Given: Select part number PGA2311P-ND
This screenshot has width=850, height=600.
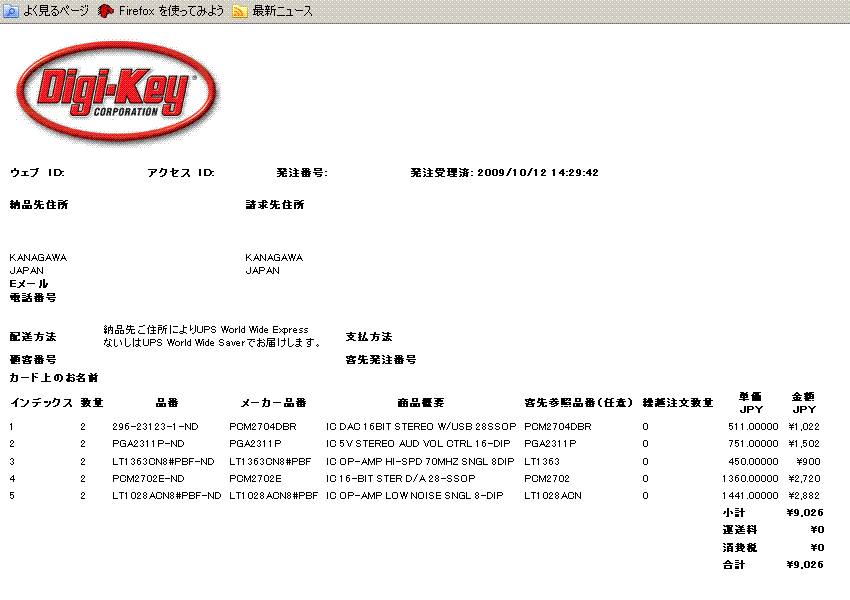Looking at the screenshot, I should point(148,443).
